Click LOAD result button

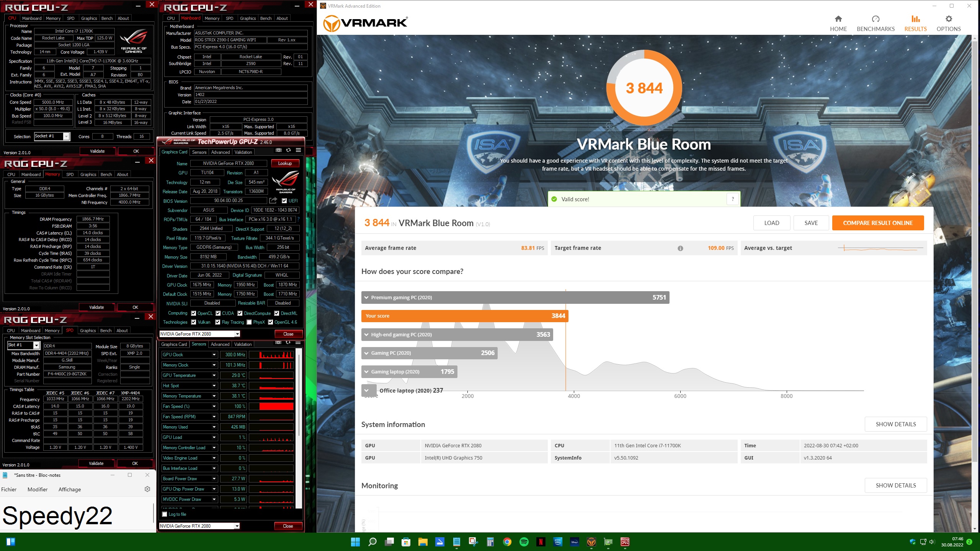pos(771,223)
